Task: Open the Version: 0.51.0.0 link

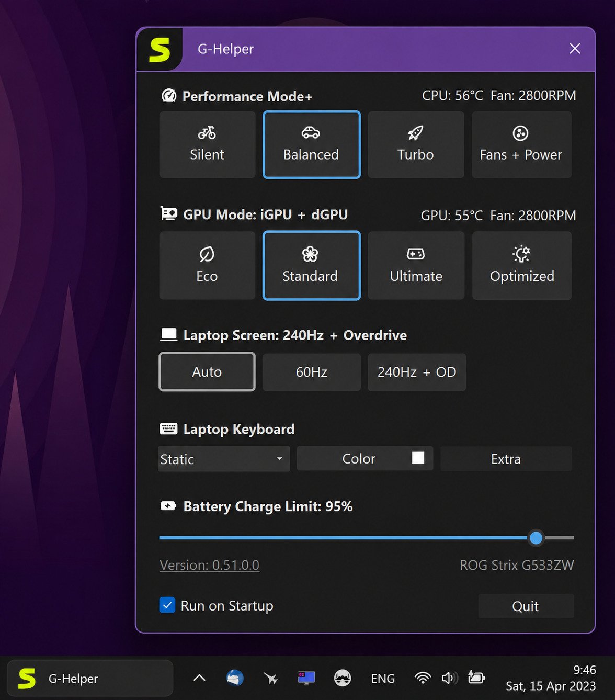Action: click(209, 565)
